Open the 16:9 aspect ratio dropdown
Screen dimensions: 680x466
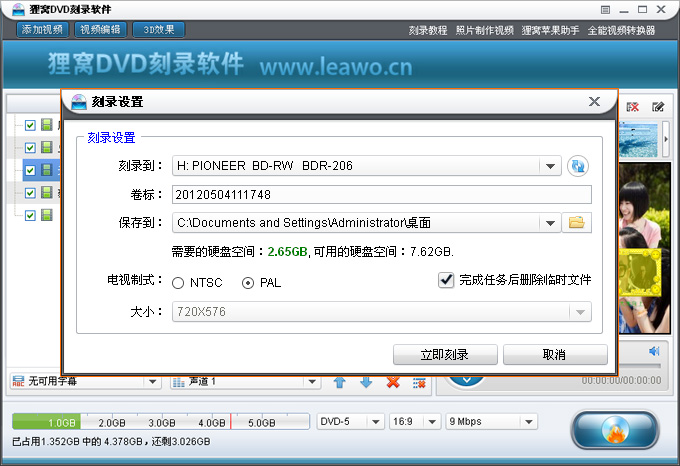tap(432, 422)
